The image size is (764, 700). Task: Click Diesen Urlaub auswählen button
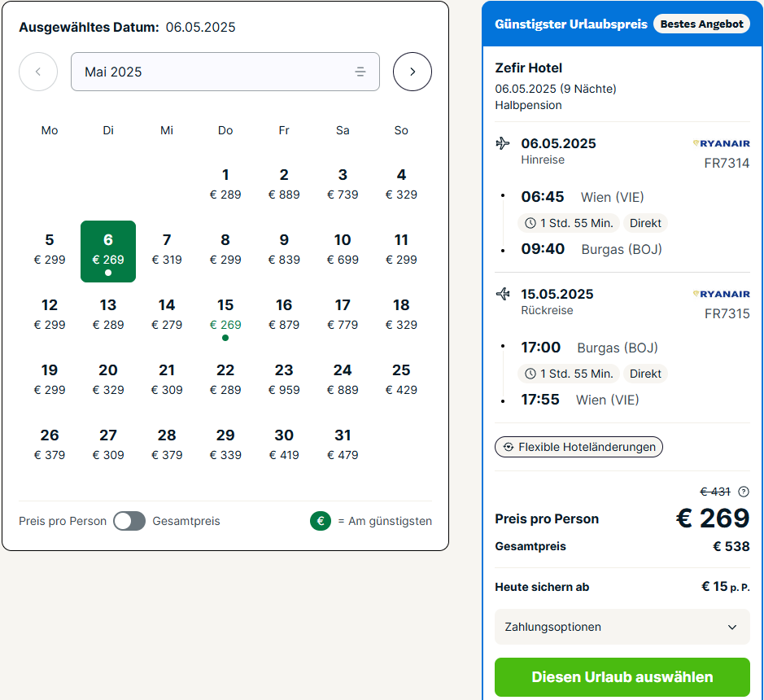[622, 677]
